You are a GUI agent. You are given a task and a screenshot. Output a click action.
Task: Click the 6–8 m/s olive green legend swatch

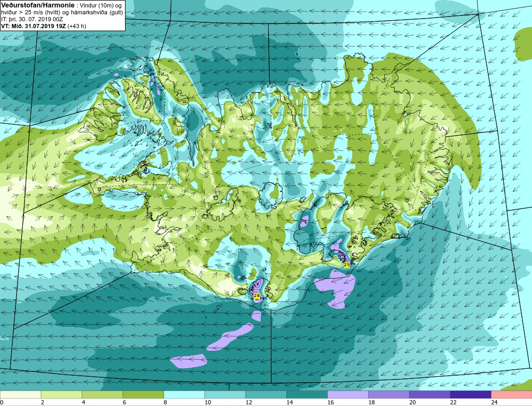(143, 395)
